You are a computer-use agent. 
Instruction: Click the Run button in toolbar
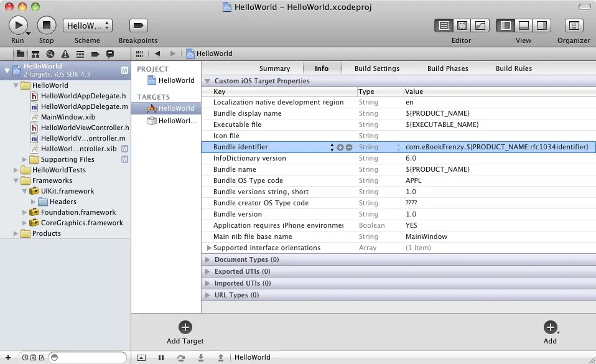(x=18, y=26)
